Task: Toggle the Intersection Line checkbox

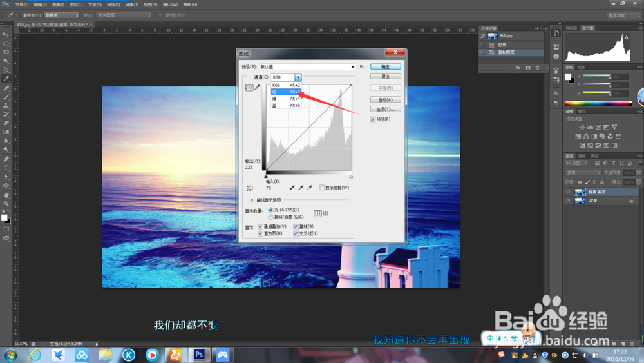Action: pyautogui.click(x=296, y=233)
